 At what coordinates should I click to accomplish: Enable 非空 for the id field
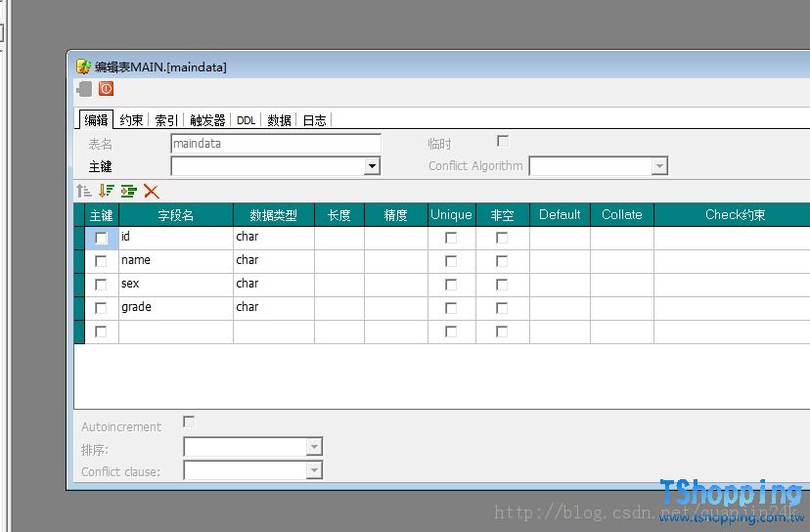coord(502,238)
